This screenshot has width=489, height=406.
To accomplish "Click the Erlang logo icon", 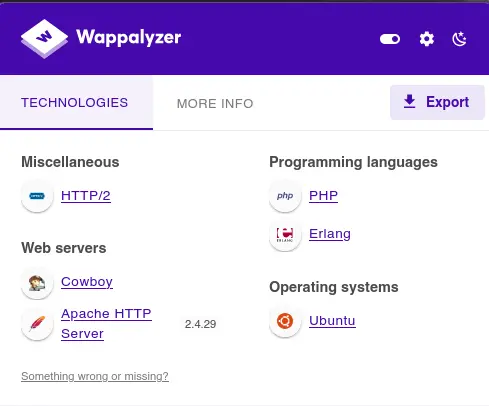I will pos(285,234).
